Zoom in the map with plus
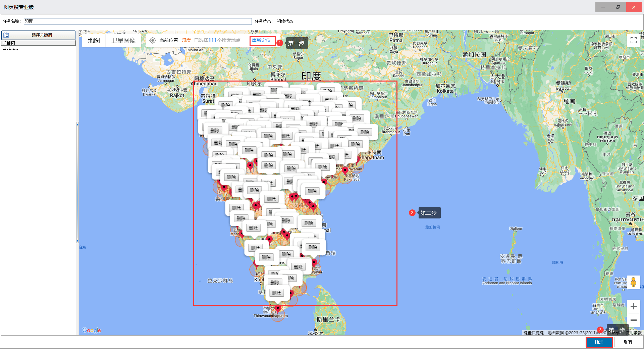Image resolution: width=644 pixels, height=349 pixels. 633,306
